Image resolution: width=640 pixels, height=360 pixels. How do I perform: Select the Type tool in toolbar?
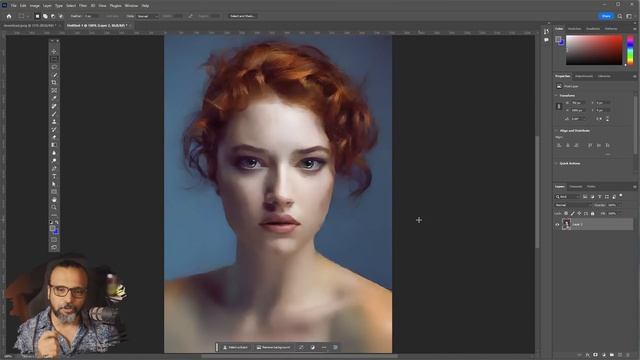(54, 176)
